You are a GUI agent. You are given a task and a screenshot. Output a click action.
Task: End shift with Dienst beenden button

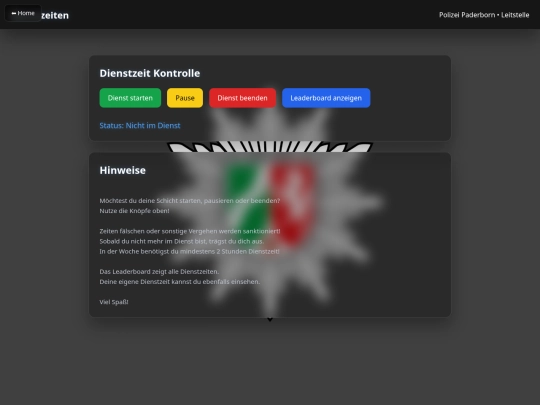coord(242,98)
